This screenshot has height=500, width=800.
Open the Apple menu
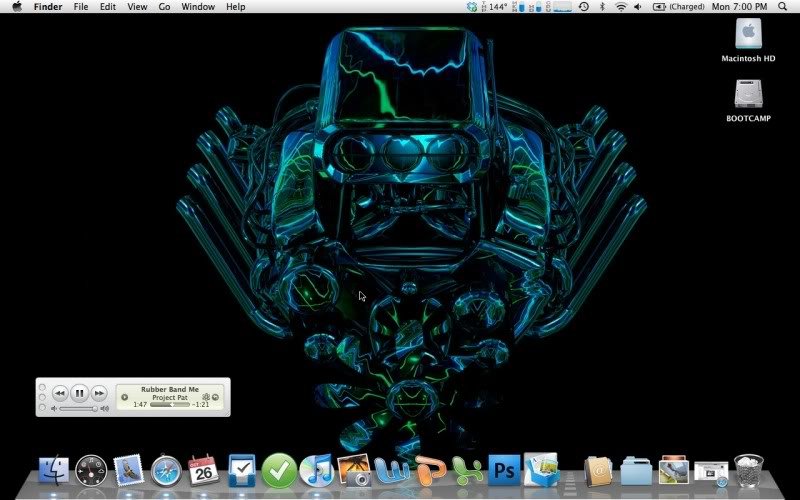17,7
